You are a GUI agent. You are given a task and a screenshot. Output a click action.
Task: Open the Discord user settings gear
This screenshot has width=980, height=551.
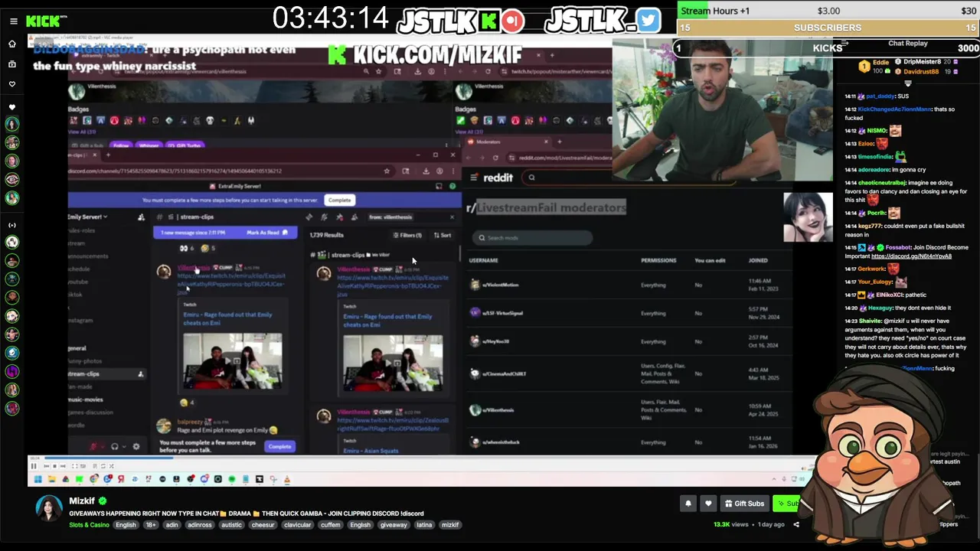coord(136,447)
